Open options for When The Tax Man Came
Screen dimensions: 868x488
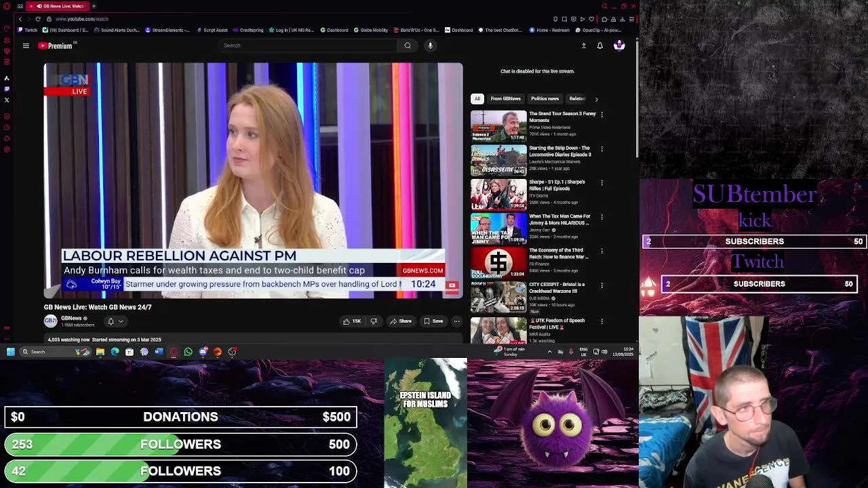(x=601, y=217)
